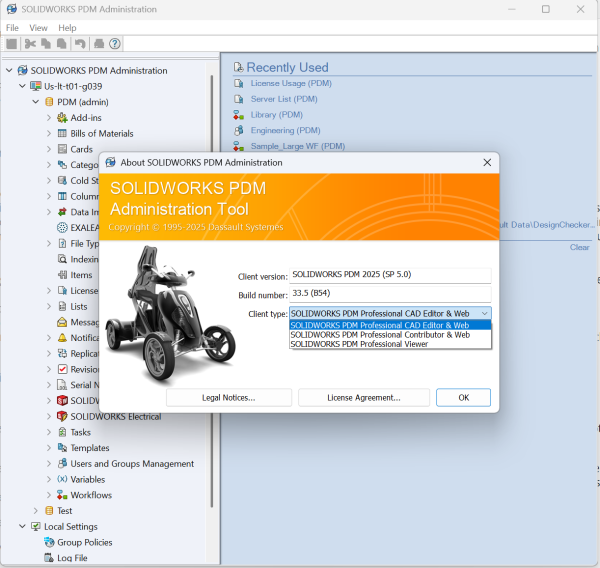Click the Items node icon
This screenshot has width=600, height=568.
click(x=62, y=275)
